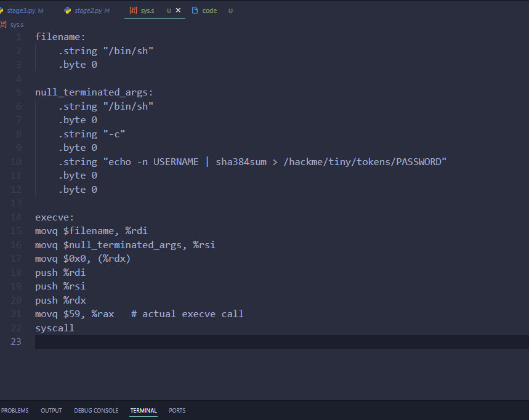Screen dimensions: 529x420
Task: Click the sys.s breadcrumb file icon
Action: tap(4, 25)
